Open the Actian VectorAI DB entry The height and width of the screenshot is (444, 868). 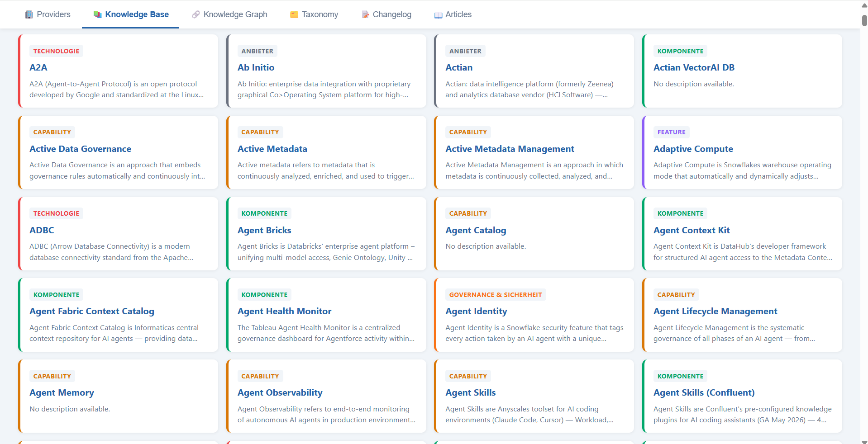[694, 67]
